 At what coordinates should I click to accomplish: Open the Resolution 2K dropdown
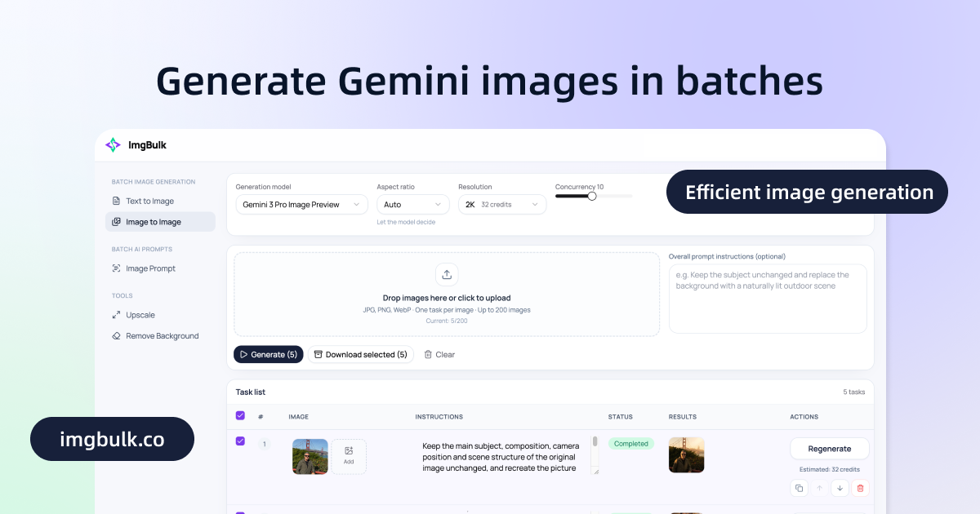502,205
